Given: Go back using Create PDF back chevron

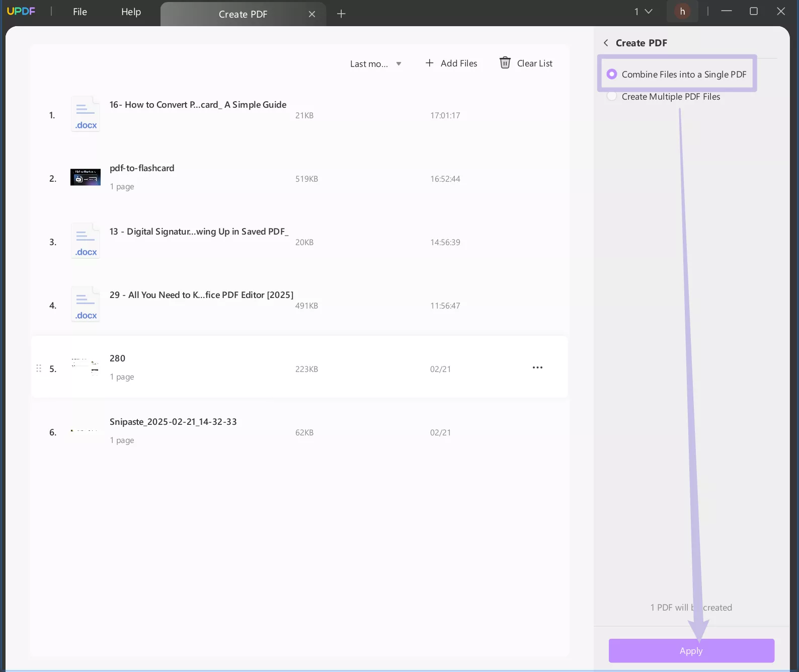Looking at the screenshot, I should (x=606, y=43).
